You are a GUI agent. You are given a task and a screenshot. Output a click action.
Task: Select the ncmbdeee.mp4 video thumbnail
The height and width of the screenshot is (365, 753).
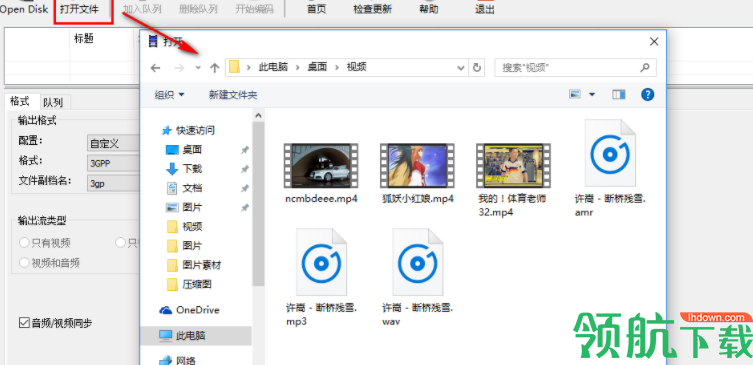click(321, 165)
